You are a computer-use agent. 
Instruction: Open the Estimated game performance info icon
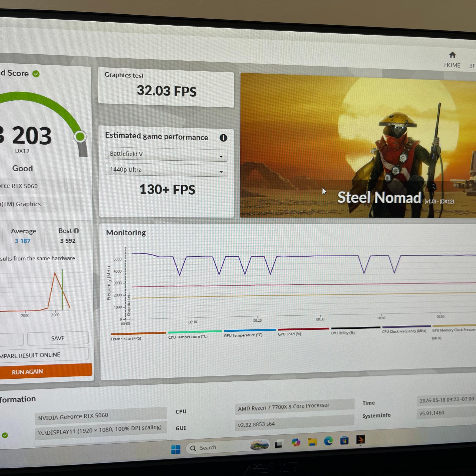coord(223,138)
